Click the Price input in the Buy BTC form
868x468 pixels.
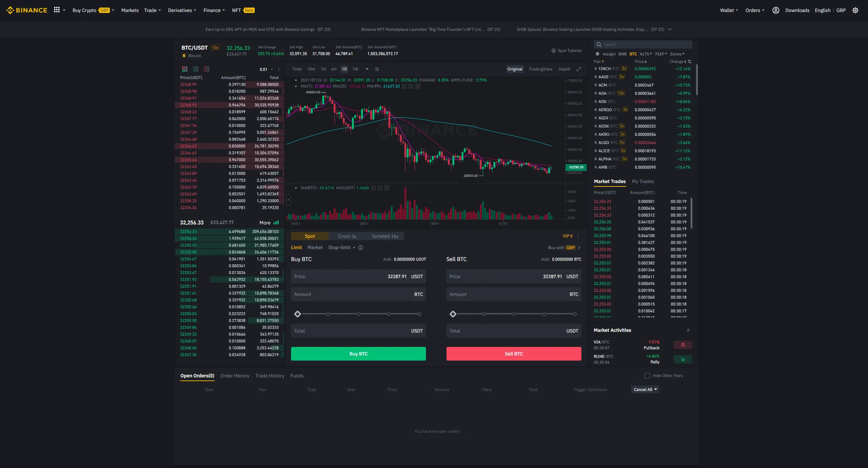point(358,276)
